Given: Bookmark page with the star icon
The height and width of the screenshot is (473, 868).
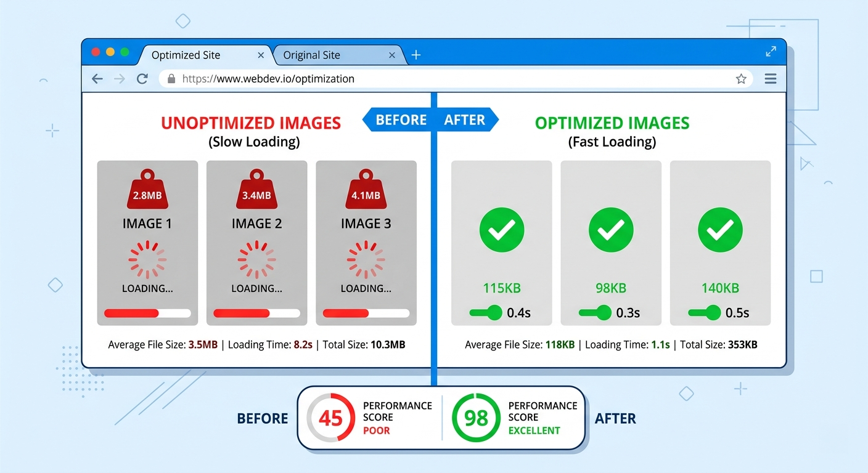Looking at the screenshot, I should point(741,79).
